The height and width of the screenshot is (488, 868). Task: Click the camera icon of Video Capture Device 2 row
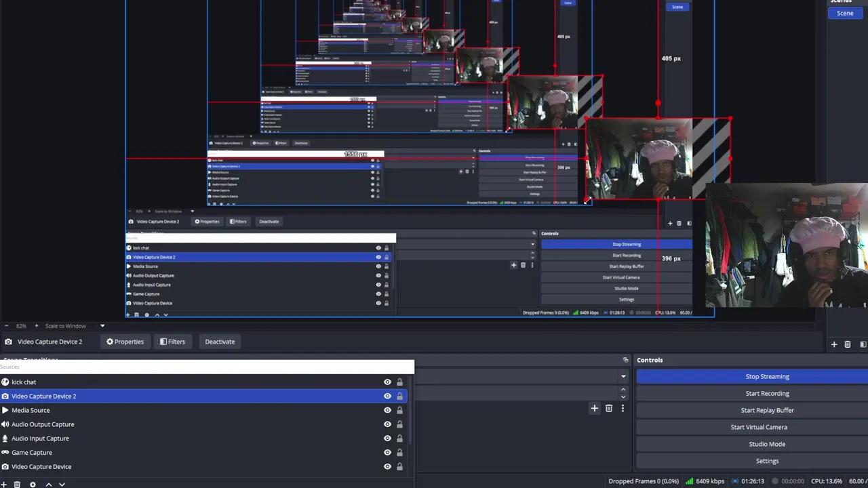[5, 396]
